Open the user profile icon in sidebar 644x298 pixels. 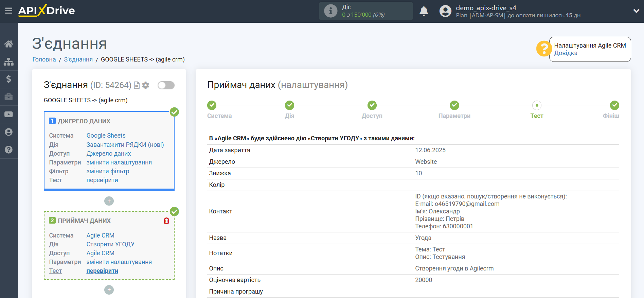(x=9, y=132)
